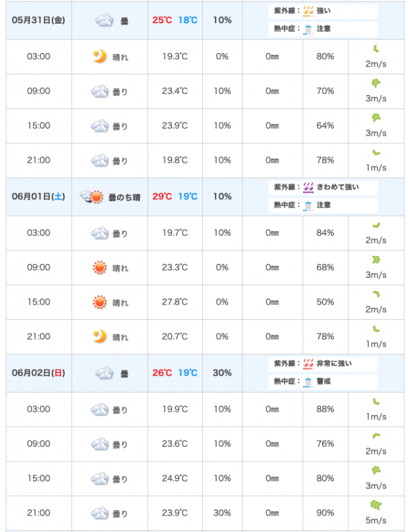Click the sun icon at 09:00 on 06月01日

100,268
